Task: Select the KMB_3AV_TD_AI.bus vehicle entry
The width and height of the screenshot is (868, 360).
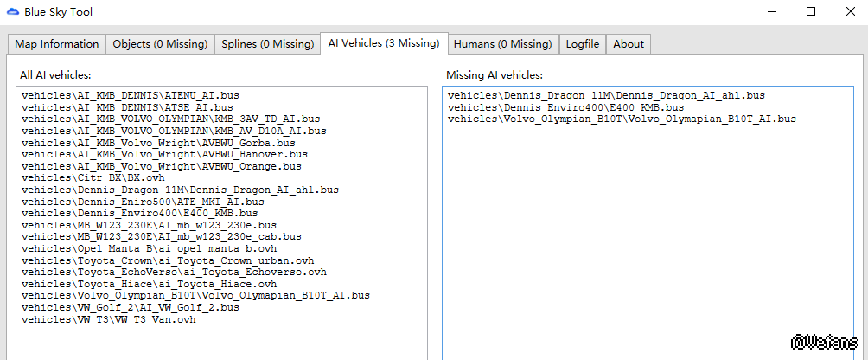Action: pyautogui.click(x=171, y=119)
